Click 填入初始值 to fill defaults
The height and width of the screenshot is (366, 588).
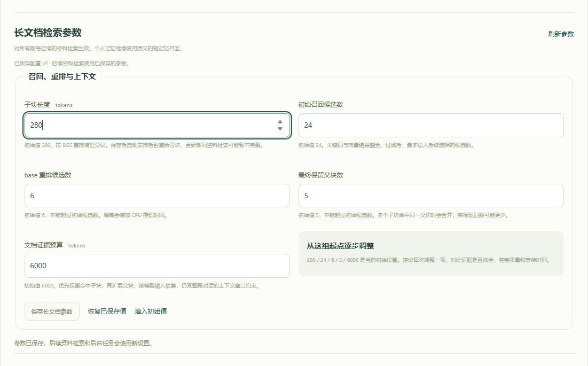click(151, 312)
